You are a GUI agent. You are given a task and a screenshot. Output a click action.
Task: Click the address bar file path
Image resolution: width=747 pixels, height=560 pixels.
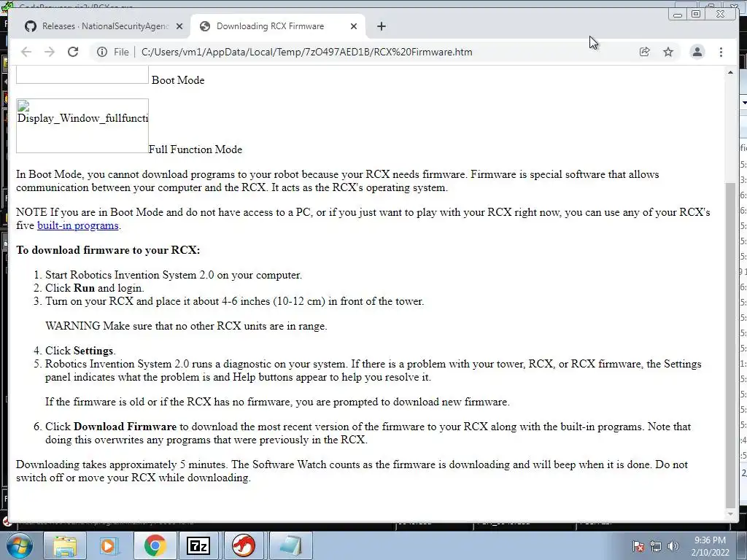(x=307, y=52)
